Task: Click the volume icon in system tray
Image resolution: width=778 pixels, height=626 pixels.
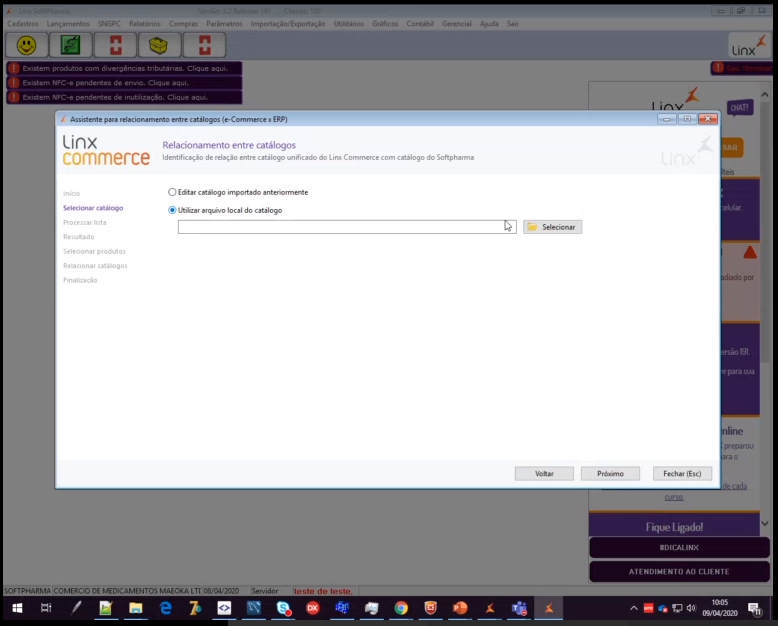Action: coord(691,608)
